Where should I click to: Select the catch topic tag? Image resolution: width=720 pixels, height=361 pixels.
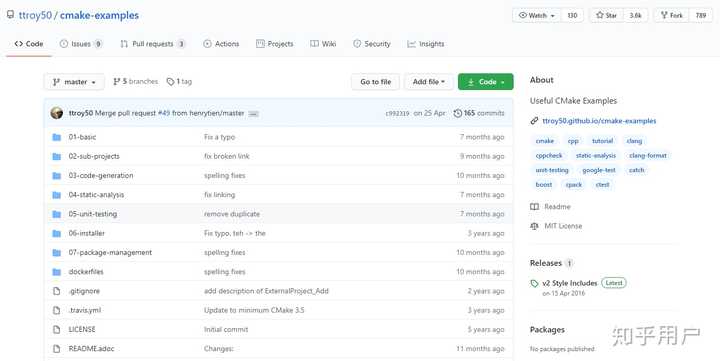tap(636, 170)
